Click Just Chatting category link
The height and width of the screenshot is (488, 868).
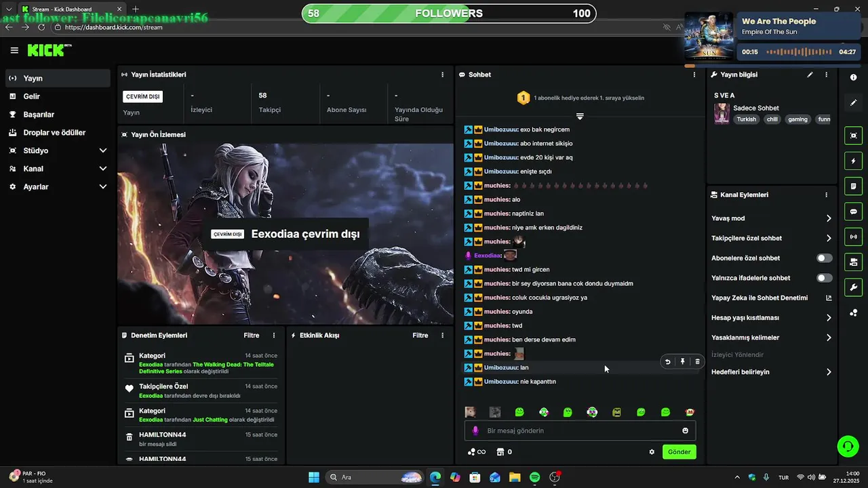pos(210,420)
